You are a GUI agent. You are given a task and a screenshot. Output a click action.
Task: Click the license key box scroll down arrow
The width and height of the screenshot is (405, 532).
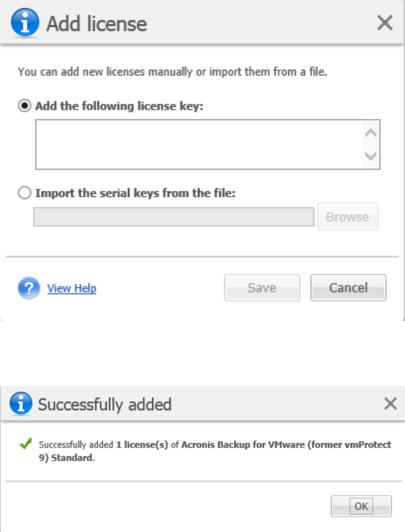pyautogui.click(x=371, y=156)
